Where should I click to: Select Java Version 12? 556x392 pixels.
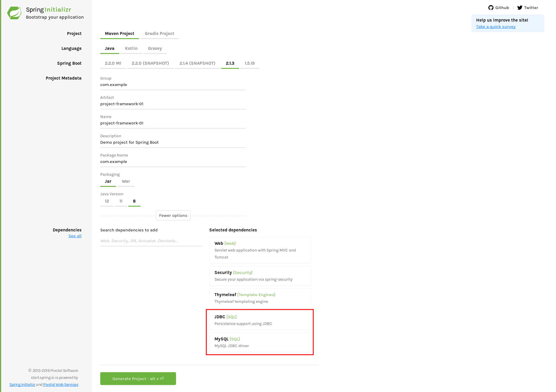(x=107, y=201)
